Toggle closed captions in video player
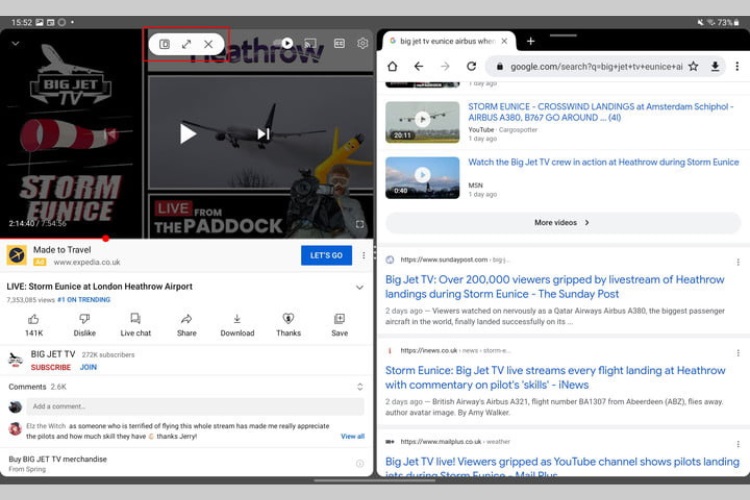Viewport: 750px width, 500px height. (339, 44)
